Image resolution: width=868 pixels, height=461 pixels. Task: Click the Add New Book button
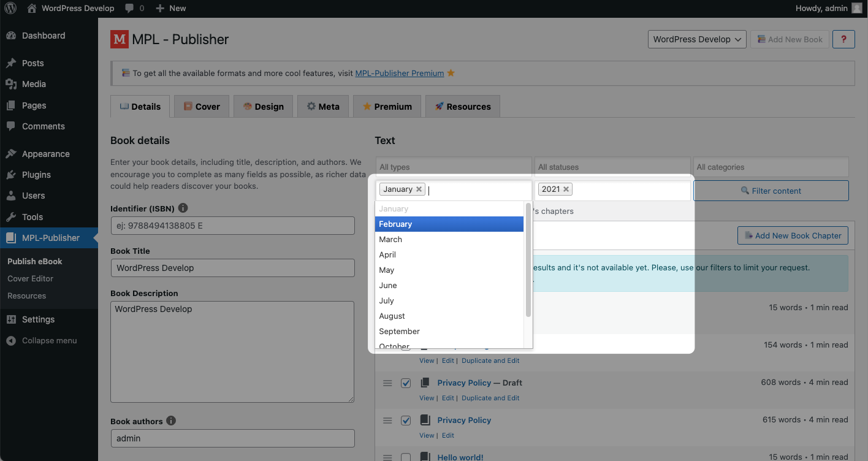(790, 39)
